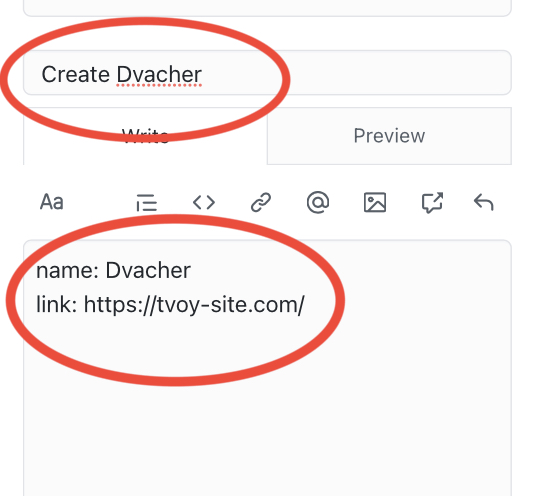Place cursor on the 'name: Dvacher' line
This screenshot has height=496, width=553.
click(x=114, y=271)
